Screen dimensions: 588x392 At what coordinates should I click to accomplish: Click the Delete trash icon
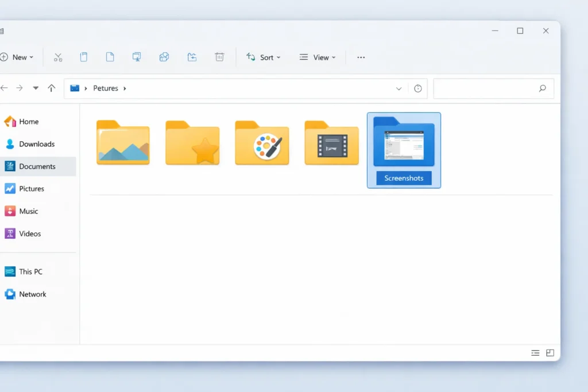pos(219,57)
